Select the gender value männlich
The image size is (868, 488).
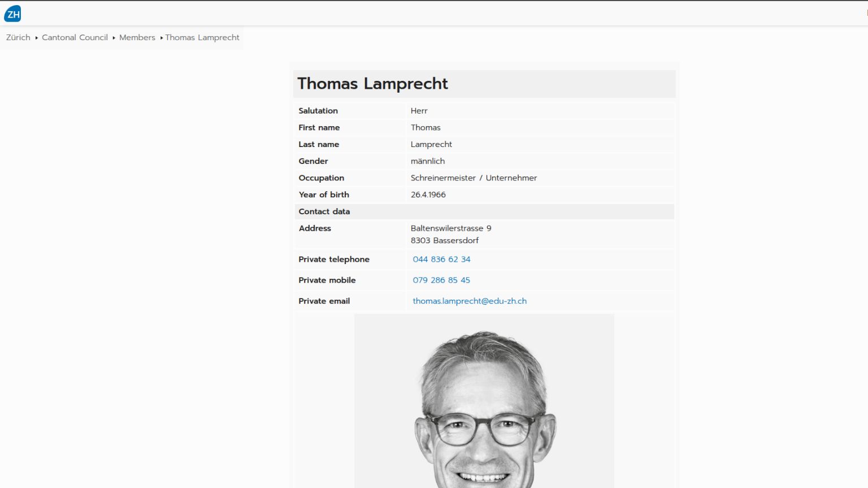tap(428, 161)
